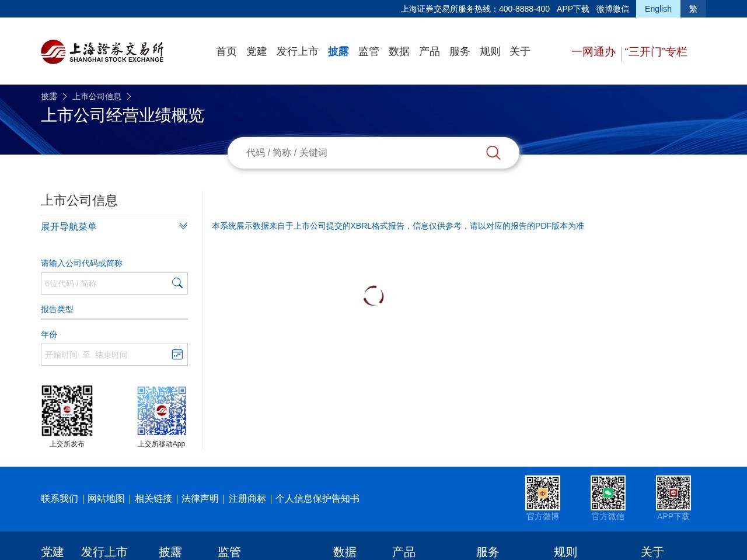
Task: Click the search icon in company code field
Action: (177, 283)
